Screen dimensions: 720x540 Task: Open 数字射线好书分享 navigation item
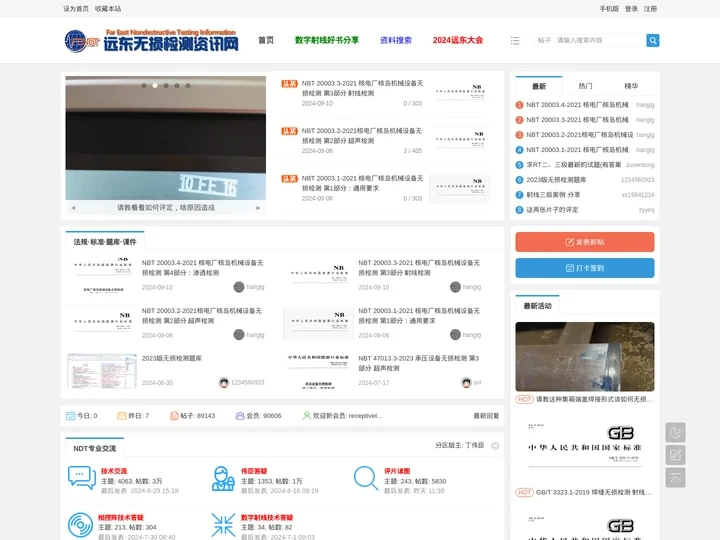[327, 40]
